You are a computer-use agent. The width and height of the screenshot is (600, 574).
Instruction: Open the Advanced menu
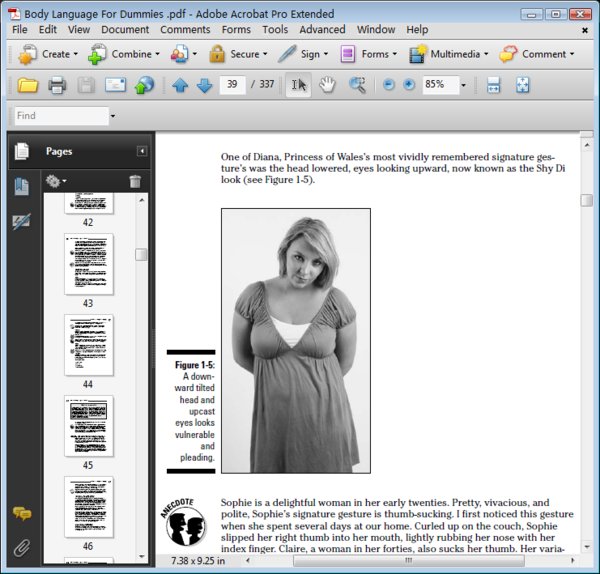pos(322,29)
